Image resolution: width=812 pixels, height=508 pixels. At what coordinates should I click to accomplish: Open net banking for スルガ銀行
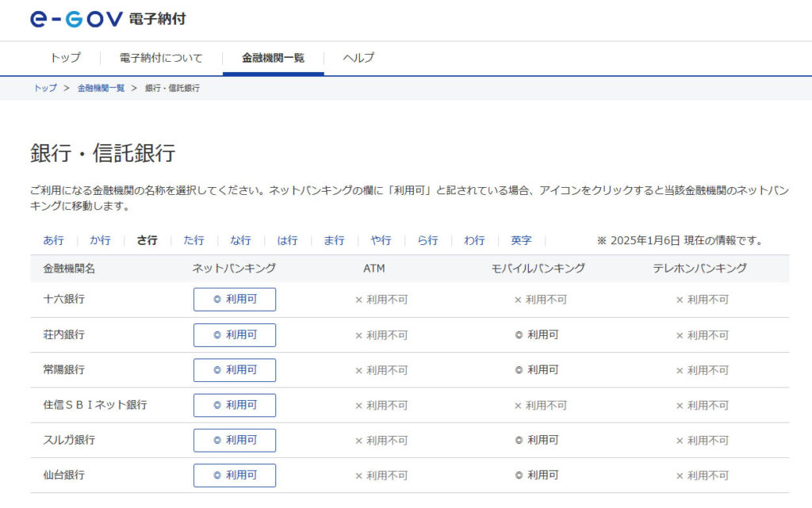pos(235,440)
